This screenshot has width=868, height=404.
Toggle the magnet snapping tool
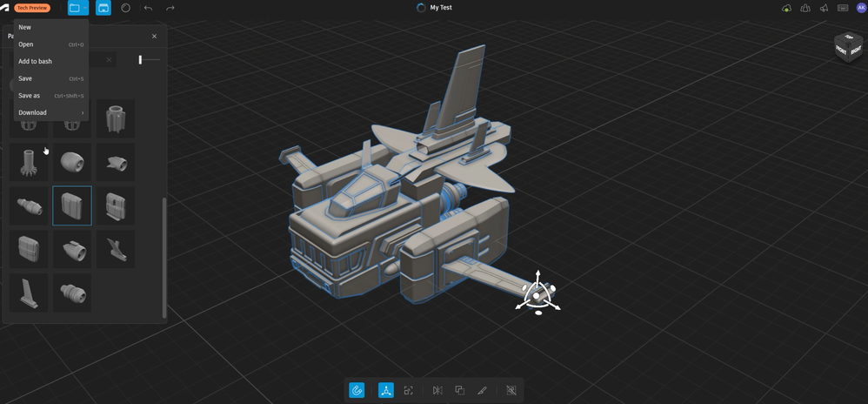point(357,390)
